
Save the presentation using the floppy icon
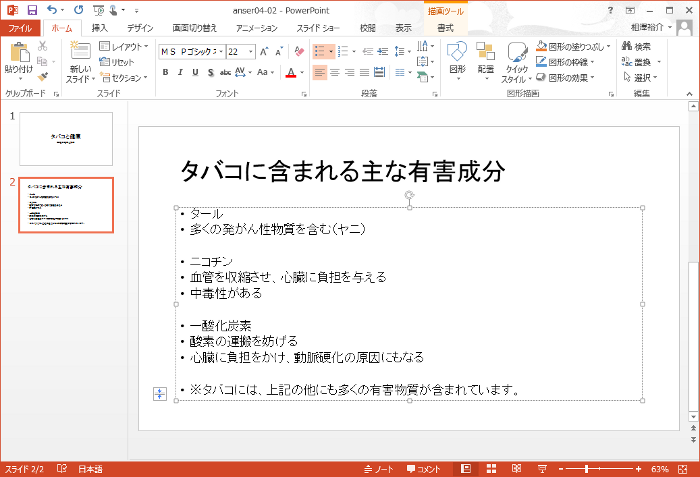coord(32,10)
